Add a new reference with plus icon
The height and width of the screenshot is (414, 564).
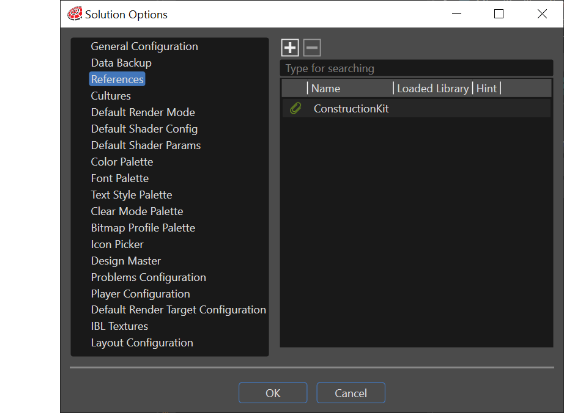click(x=290, y=47)
